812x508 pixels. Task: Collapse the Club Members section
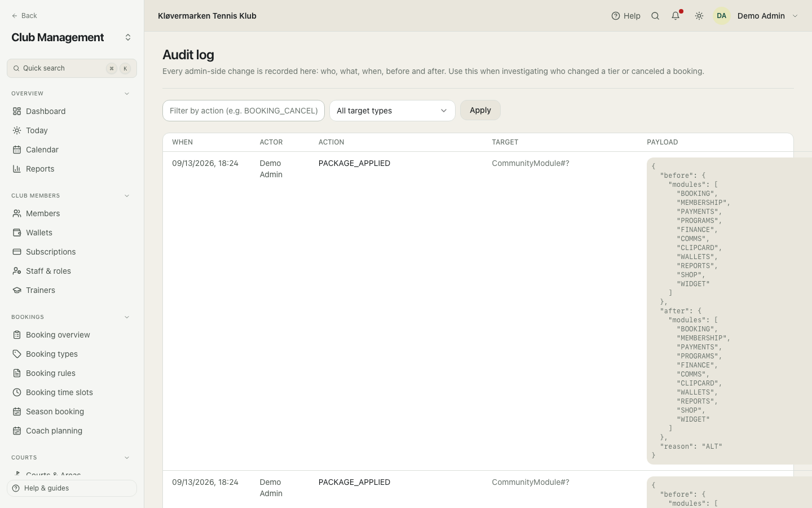(127, 196)
